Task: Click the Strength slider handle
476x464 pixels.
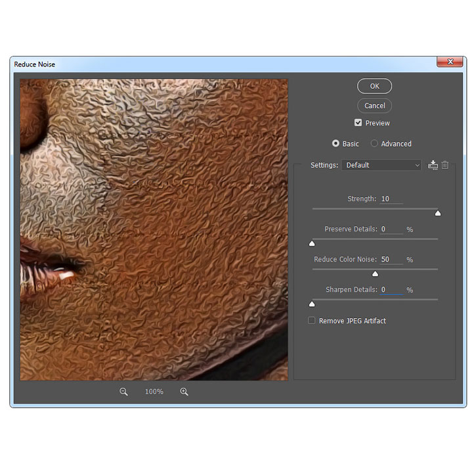Action: [x=438, y=214]
